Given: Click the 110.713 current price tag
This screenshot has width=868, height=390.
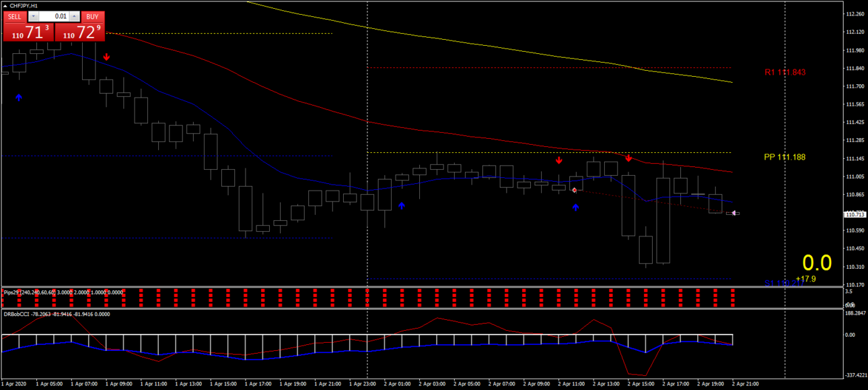Looking at the screenshot, I should pyautogui.click(x=855, y=214).
